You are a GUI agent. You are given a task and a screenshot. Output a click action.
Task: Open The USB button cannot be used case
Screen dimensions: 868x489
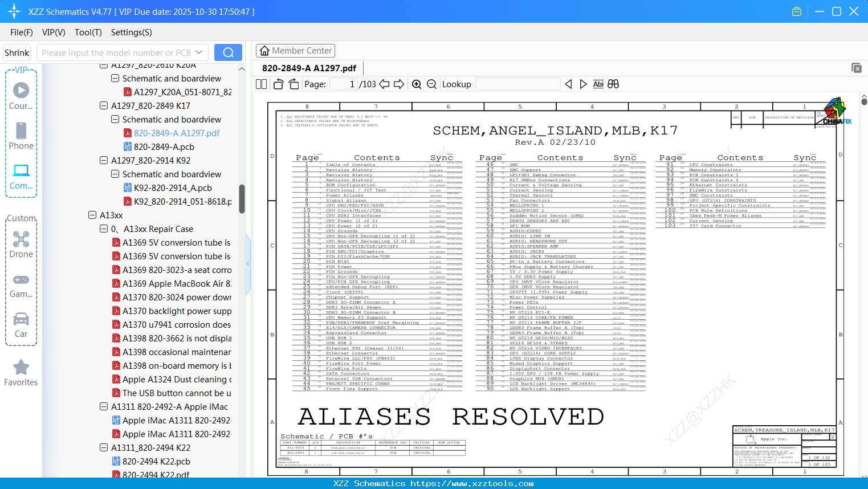[x=177, y=393]
